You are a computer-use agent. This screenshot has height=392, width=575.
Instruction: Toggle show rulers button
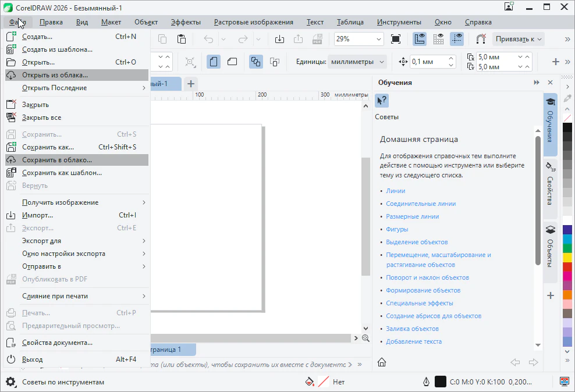pos(420,39)
